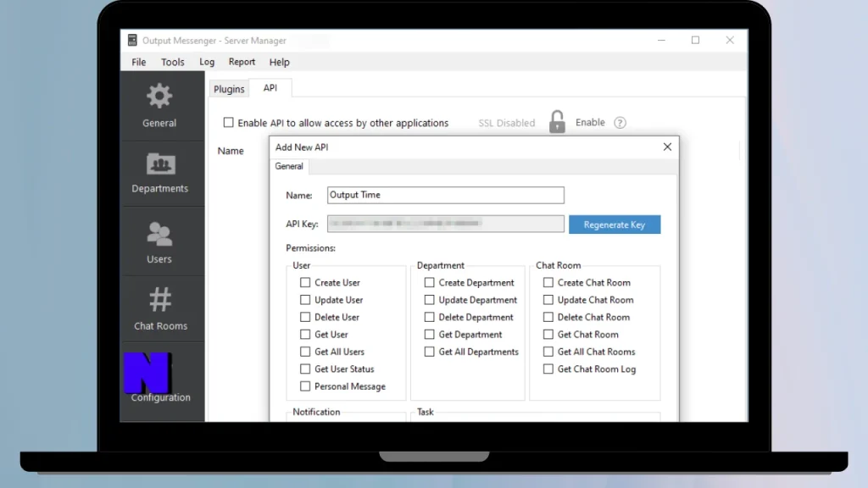Check the Get Chat Room permission
868x488 pixels.
pos(548,334)
